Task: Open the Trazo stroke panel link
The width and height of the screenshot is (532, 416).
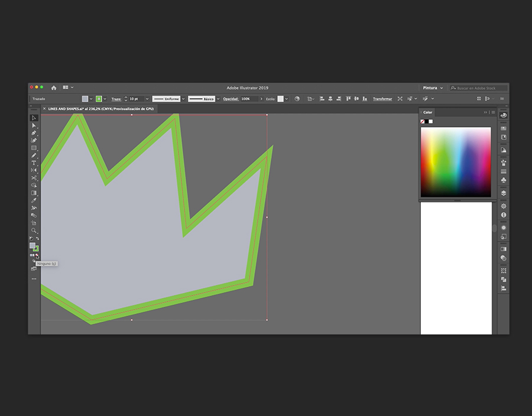Action: point(116,99)
